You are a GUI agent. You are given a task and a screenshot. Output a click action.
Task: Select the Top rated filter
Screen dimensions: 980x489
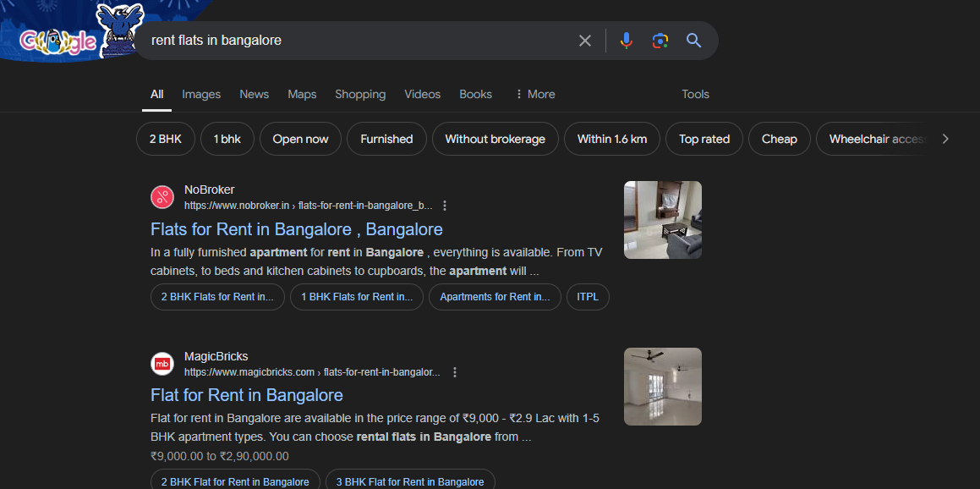click(x=704, y=139)
